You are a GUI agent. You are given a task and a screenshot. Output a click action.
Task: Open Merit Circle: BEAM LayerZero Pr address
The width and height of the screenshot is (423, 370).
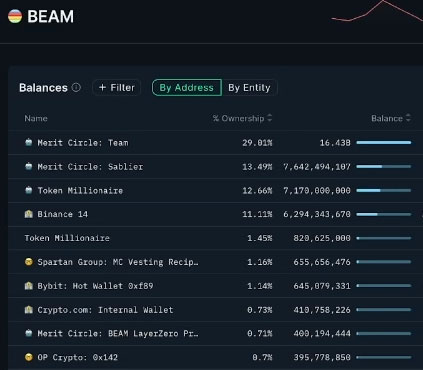pyautogui.click(x=118, y=333)
